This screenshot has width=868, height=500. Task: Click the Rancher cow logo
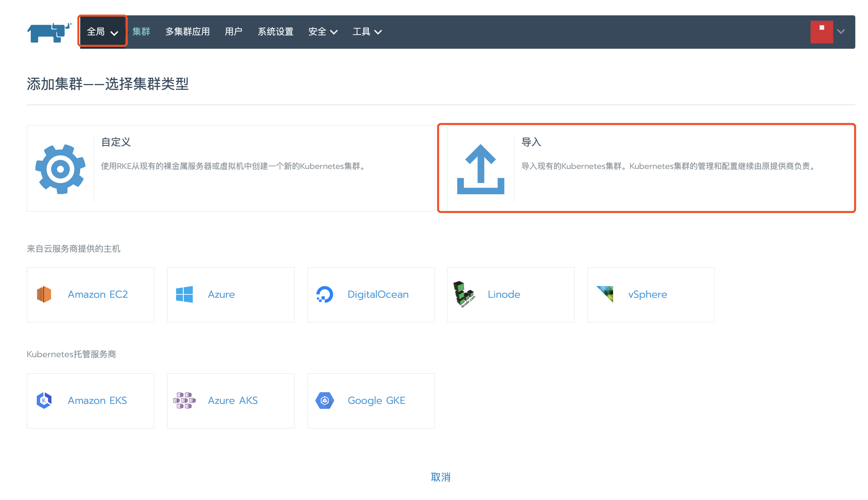[49, 33]
